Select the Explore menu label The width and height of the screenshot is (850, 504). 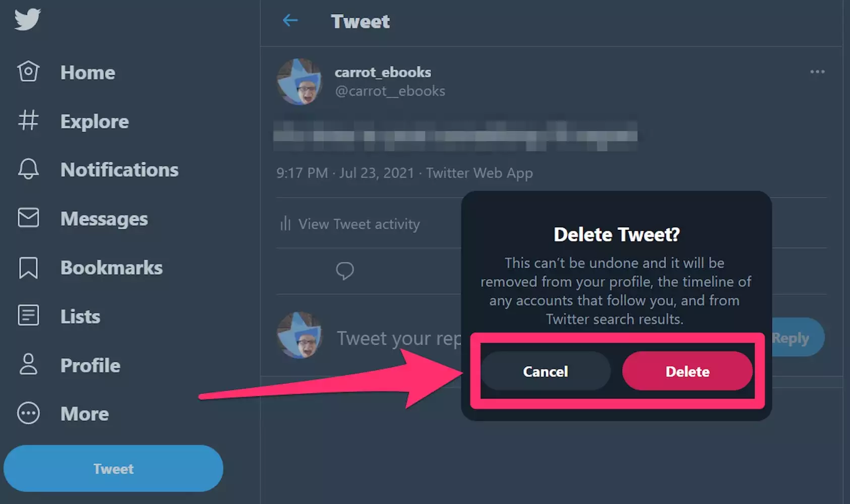coord(94,121)
